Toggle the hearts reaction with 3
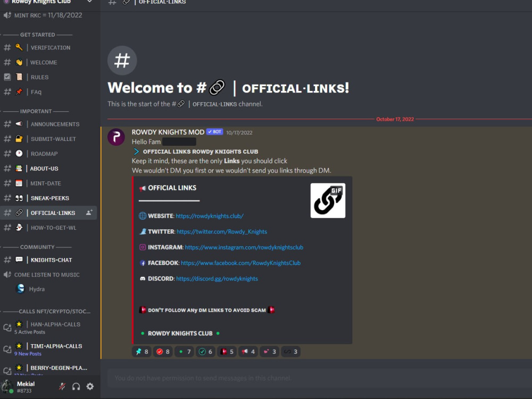 (270, 352)
